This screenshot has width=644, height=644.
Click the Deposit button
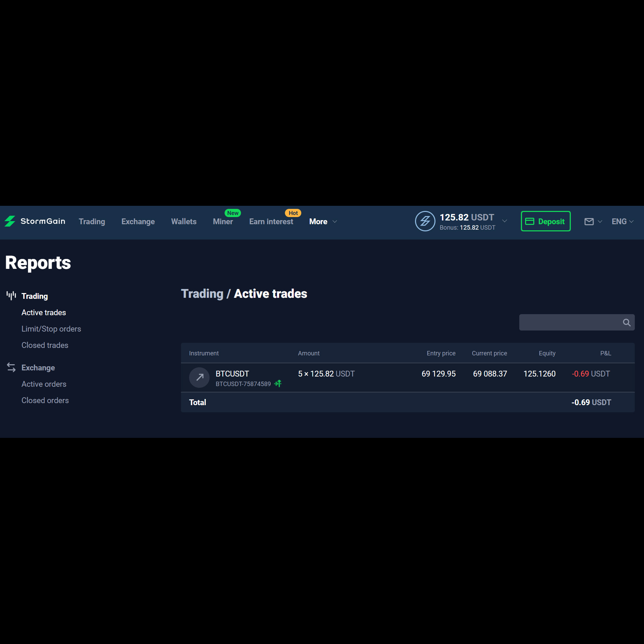point(546,221)
